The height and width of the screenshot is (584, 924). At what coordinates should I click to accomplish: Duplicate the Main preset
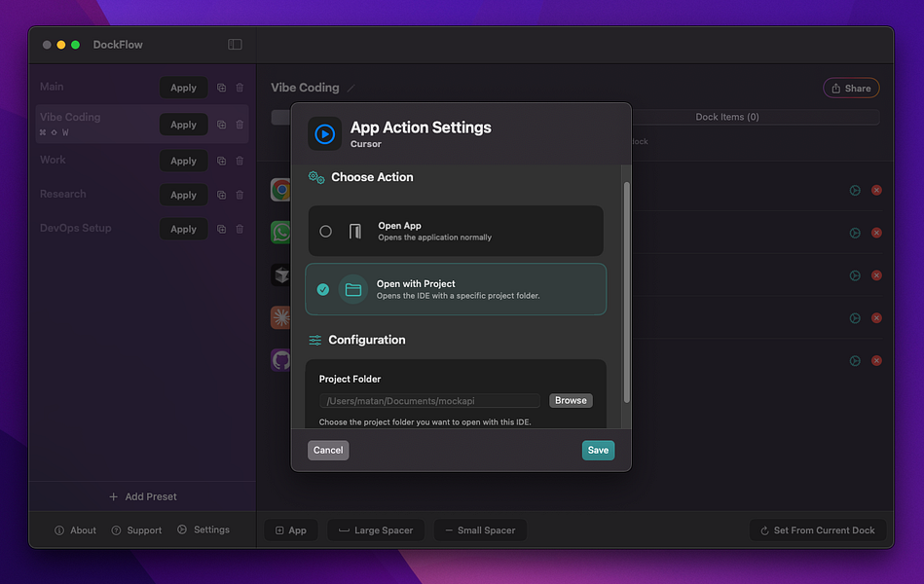(222, 88)
